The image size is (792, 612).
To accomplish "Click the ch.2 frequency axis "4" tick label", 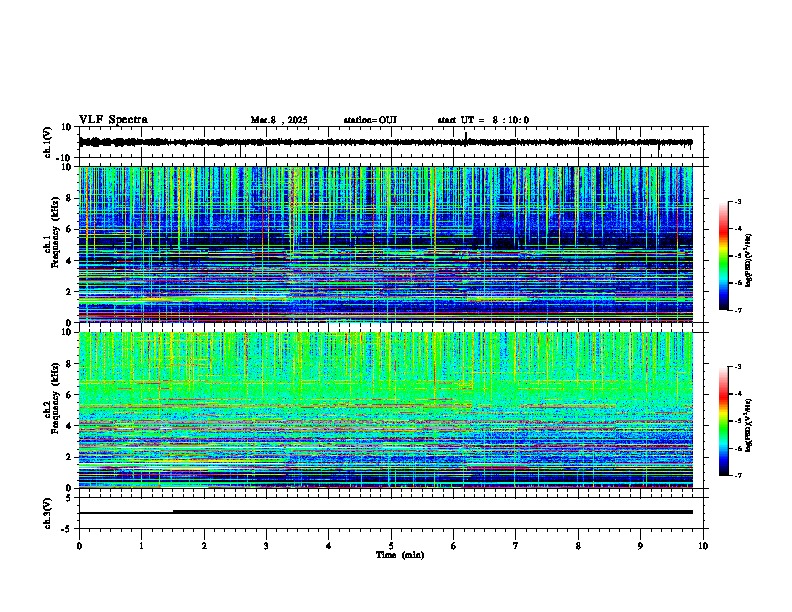I will 69,426.
